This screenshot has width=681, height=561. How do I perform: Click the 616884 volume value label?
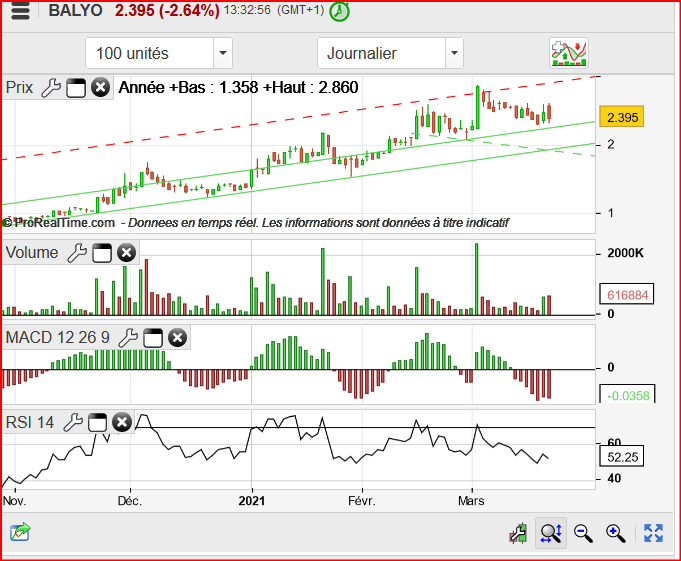click(627, 295)
